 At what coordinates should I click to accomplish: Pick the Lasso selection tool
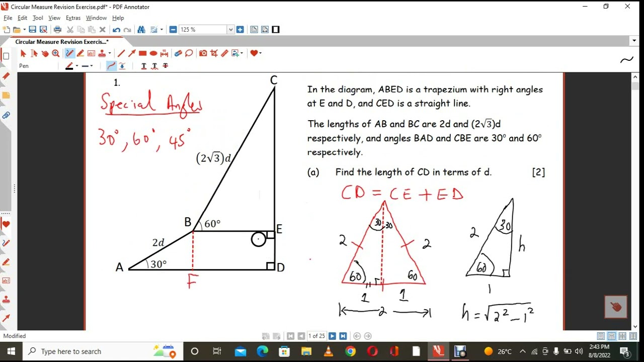click(189, 53)
